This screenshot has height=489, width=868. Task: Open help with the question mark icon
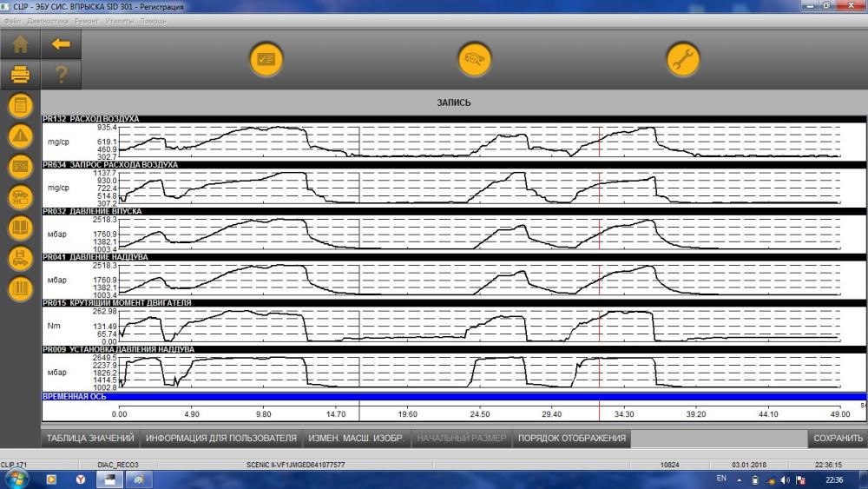coord(61,74)
